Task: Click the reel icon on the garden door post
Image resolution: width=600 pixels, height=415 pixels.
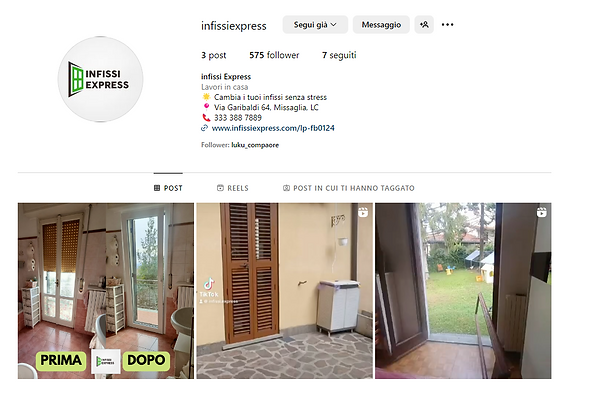Action: click(541, 212)
